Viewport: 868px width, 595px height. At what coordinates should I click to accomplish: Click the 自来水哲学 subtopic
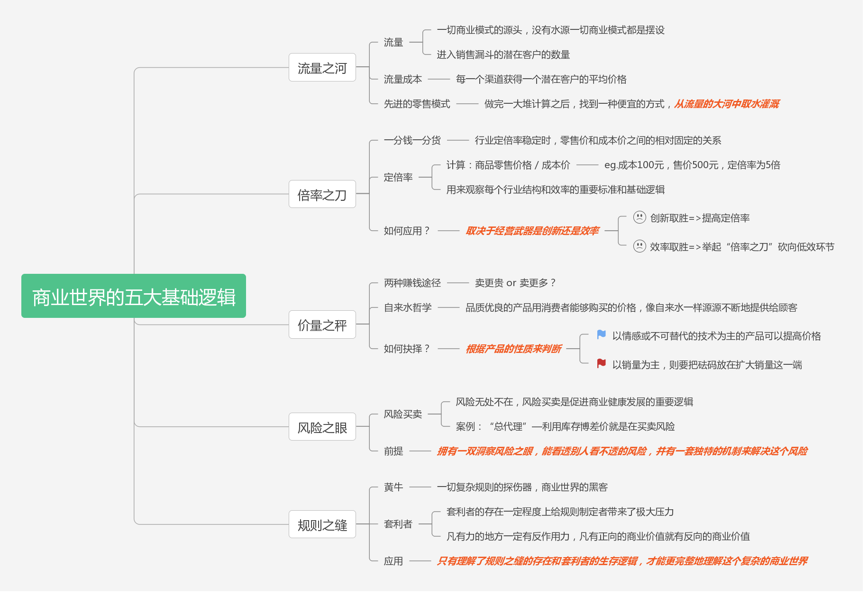[408, 307]
